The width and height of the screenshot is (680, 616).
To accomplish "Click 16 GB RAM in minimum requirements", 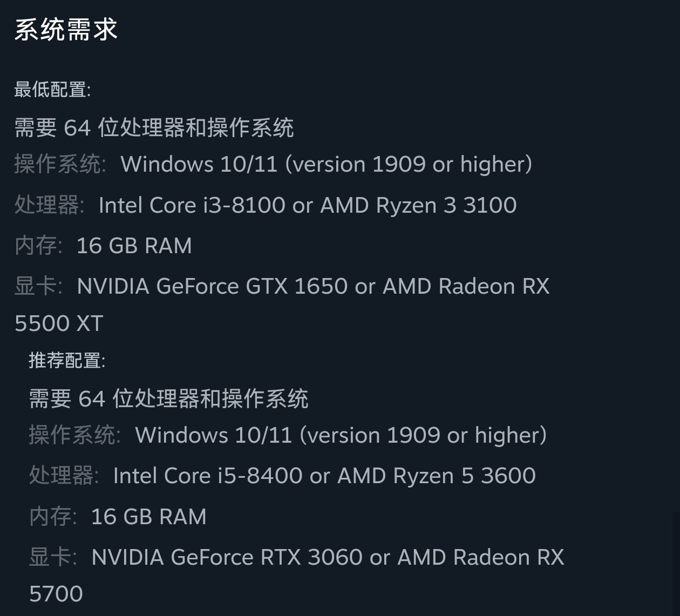I will tap(134, 246).
